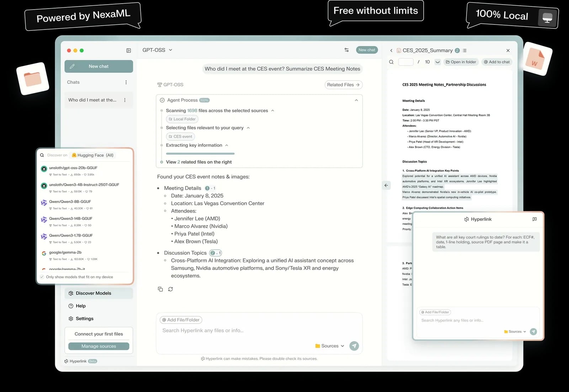Open chat settings sliders icon
Viewport: 569px width, 392px height.
pos(346,50)
